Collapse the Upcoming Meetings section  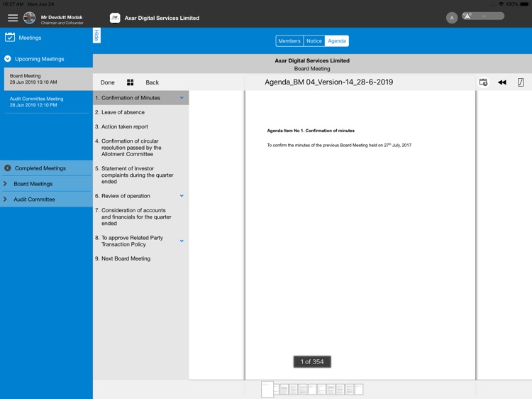coord(8,59)
